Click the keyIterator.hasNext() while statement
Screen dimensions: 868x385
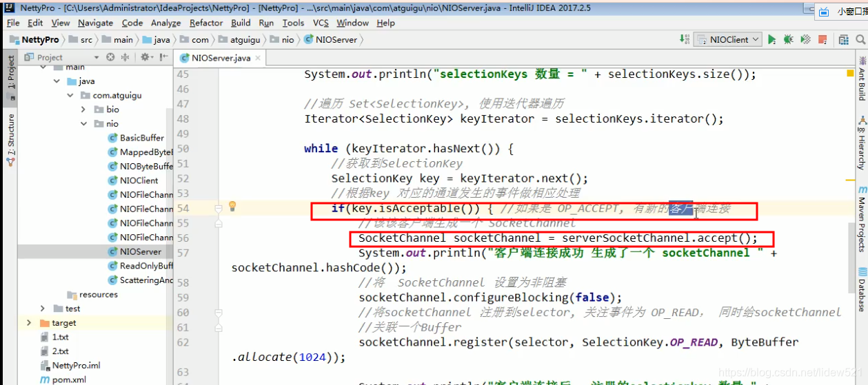click(x=410, y=149)
